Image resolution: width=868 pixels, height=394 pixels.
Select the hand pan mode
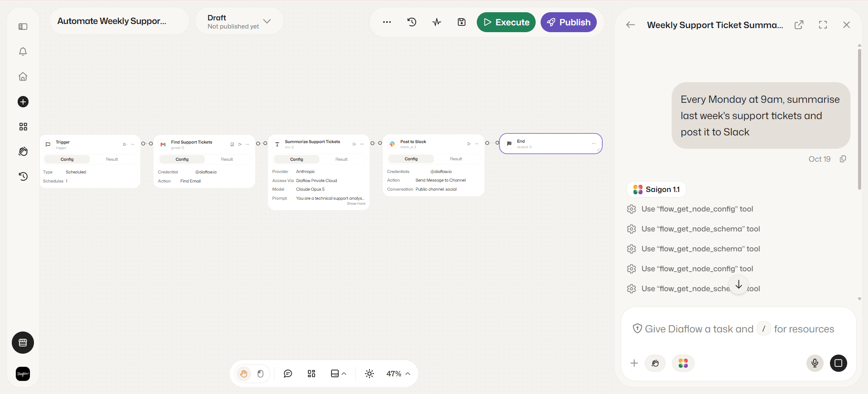tap(244, 374)
